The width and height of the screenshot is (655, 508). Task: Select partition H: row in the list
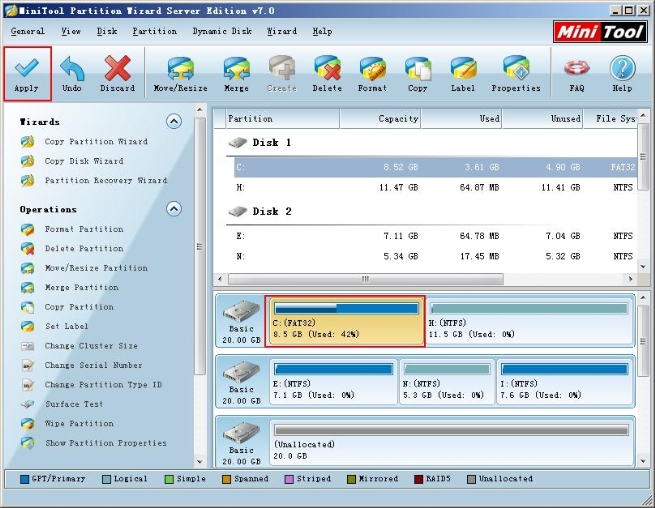pyautogui.click(x=435, y=188)
